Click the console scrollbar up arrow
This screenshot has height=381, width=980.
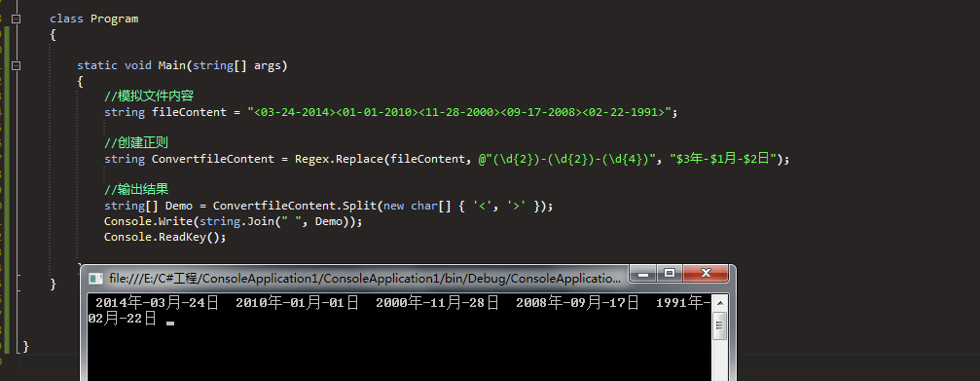click(x=720, y=303)
